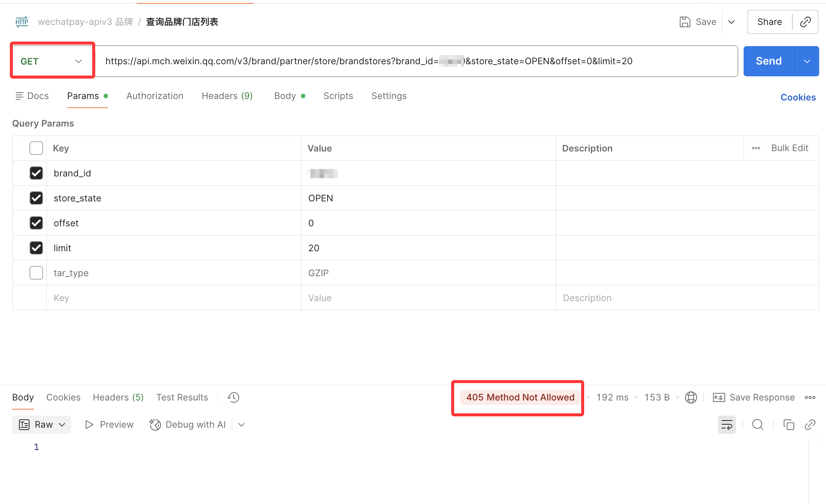Image resolution: width=826 pixels, height=504 pixels.
Task: Open the response more options ellipsis
Action: 810,397
